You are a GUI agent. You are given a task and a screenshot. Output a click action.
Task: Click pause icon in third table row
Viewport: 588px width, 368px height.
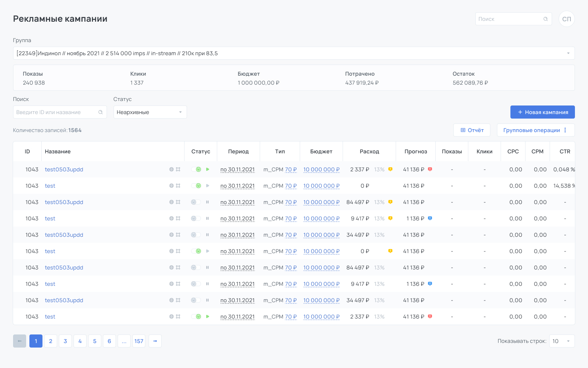click(x=207, y=202)
